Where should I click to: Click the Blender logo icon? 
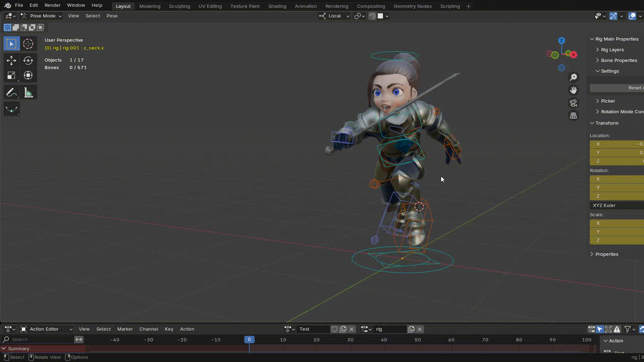7,5
